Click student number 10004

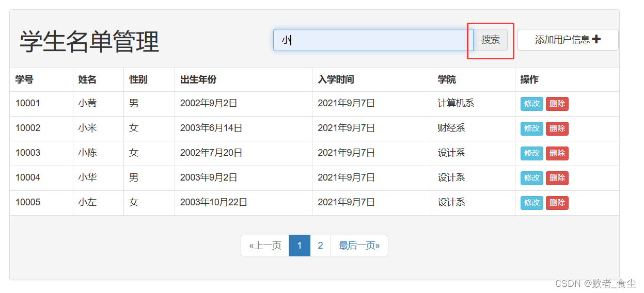coord(28,177)
